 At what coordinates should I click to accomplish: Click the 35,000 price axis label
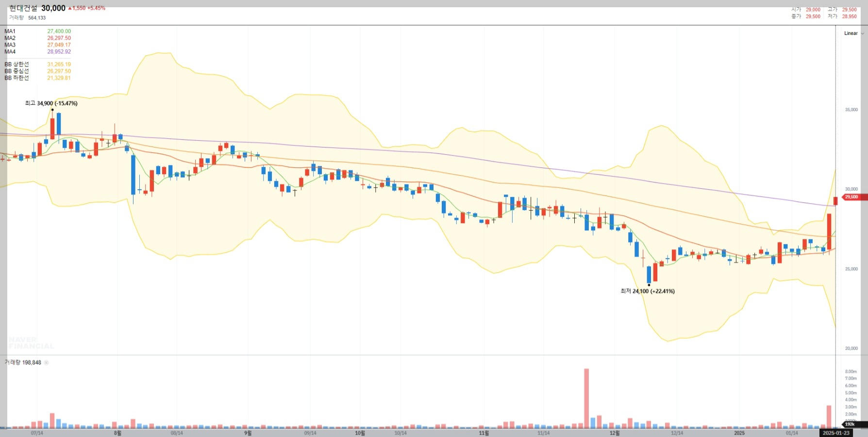pyautogui.click(x=851, y=110)
